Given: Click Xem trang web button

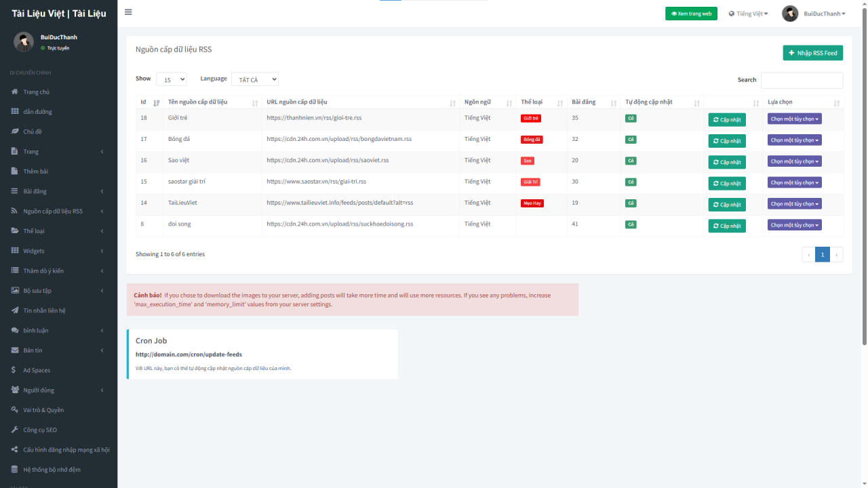Looking at the screenshot, I should coord(691,14).
